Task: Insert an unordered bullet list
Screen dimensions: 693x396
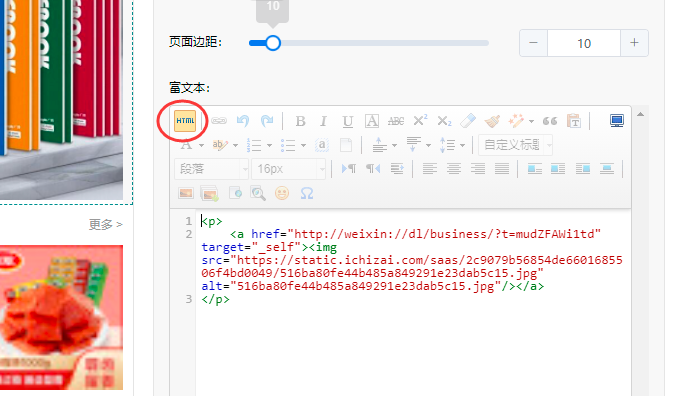Action: [288, 145]
